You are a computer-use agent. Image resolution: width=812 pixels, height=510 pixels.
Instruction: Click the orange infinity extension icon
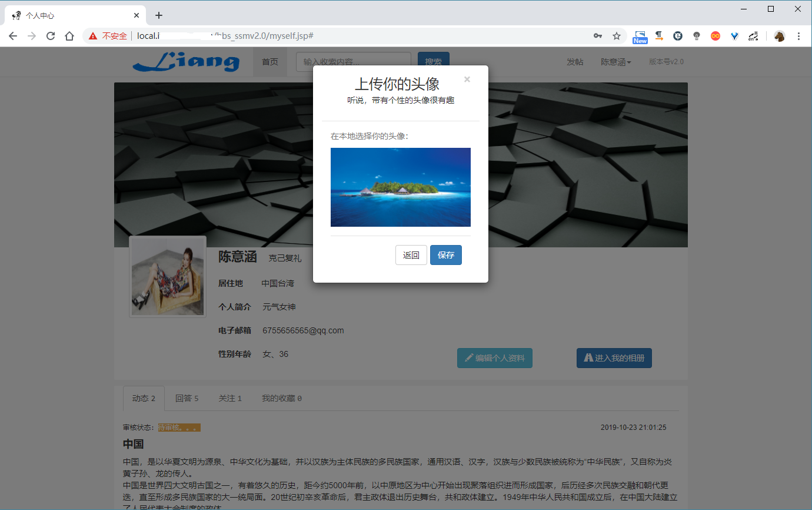pos(716,36)
